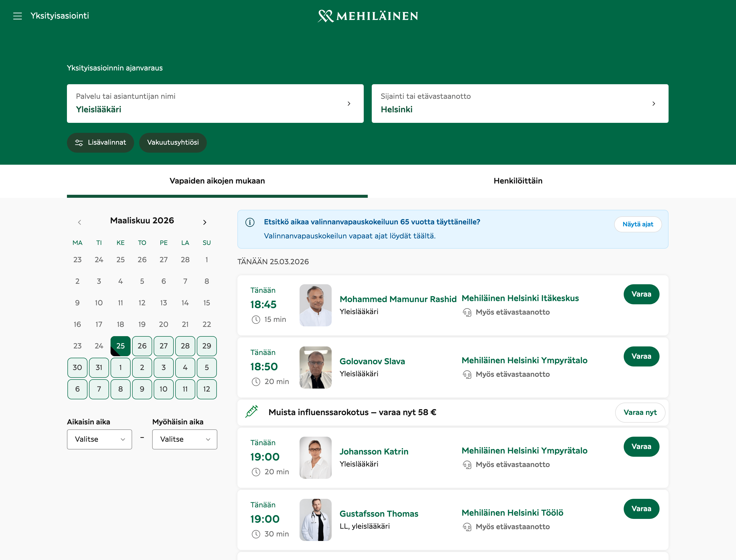Toggle the Vakuutusyhtiösi filter chip
Viewport: 736px width, 560px height.
click(x=173, y=143)
